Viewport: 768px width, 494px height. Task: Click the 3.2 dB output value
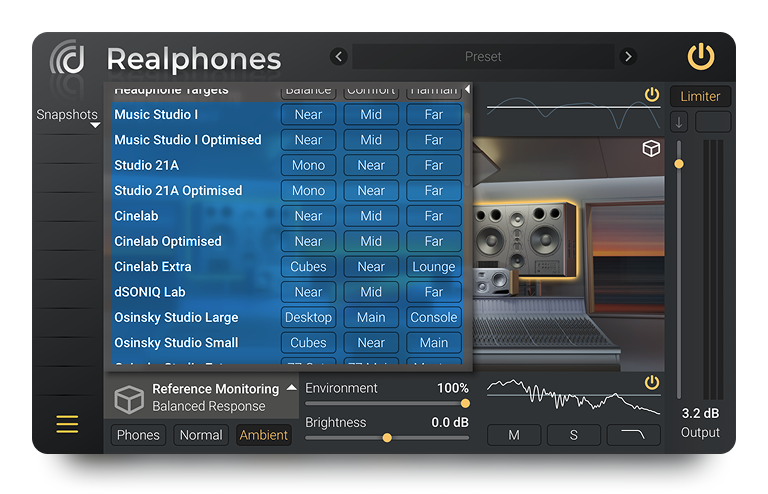[x=700, y=414]
